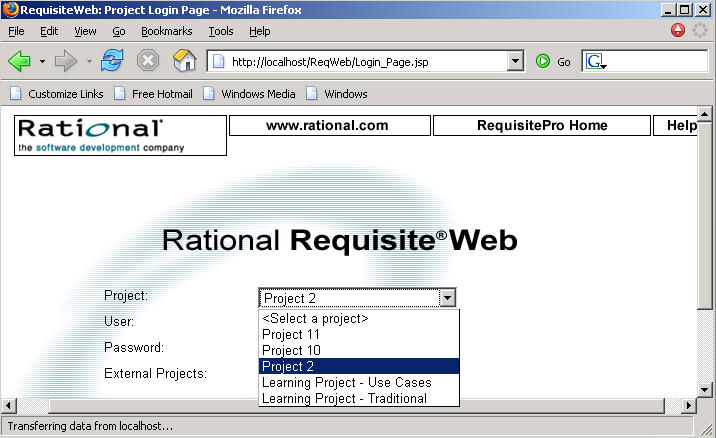Open the Back button history dropdown arrow
This screenshot has width=716, height=438.
coord(42,61)
